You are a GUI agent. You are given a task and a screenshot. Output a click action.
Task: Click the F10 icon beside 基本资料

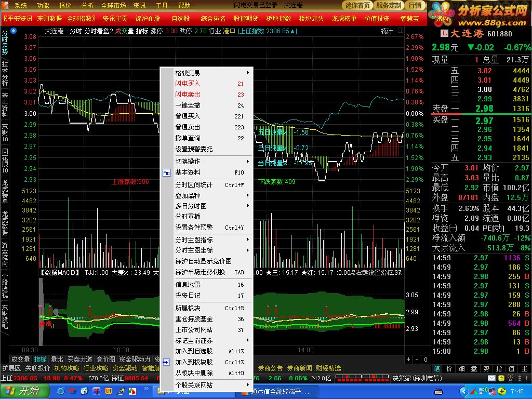[166, 172]
